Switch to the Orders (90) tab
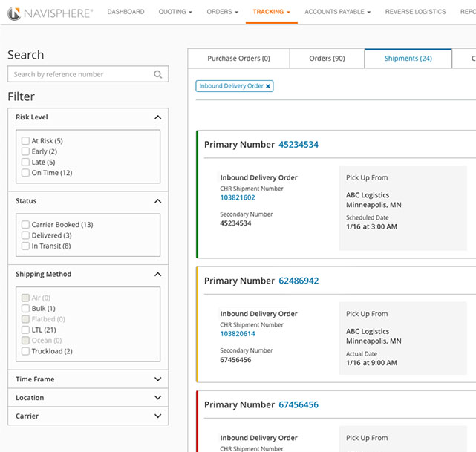476x452 pixels. click(327, 58)
